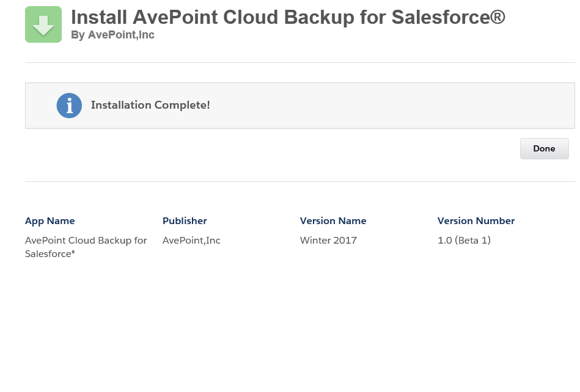
Task: Click the Installation Complete! message text
Action: [150, 105]
